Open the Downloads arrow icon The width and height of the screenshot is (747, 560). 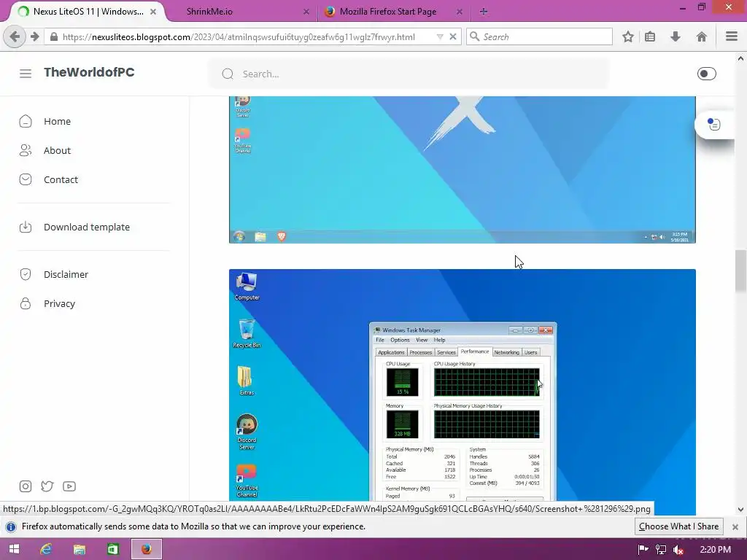(675, 36)
